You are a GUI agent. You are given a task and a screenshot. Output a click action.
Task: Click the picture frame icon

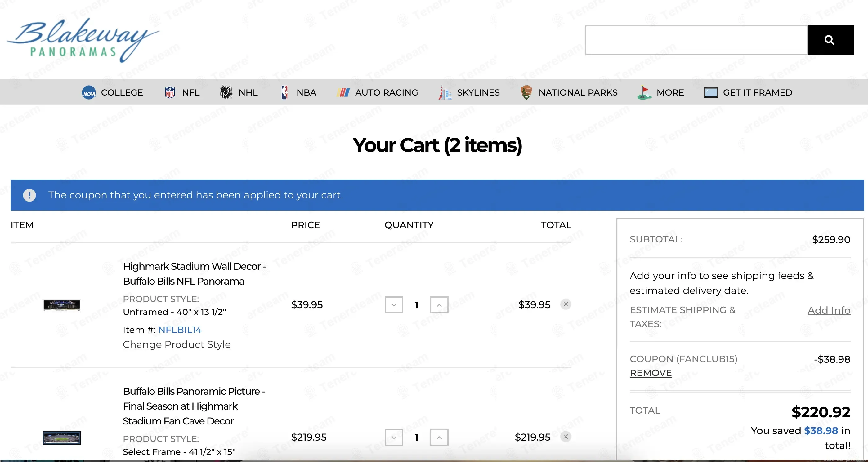[711, 93]
